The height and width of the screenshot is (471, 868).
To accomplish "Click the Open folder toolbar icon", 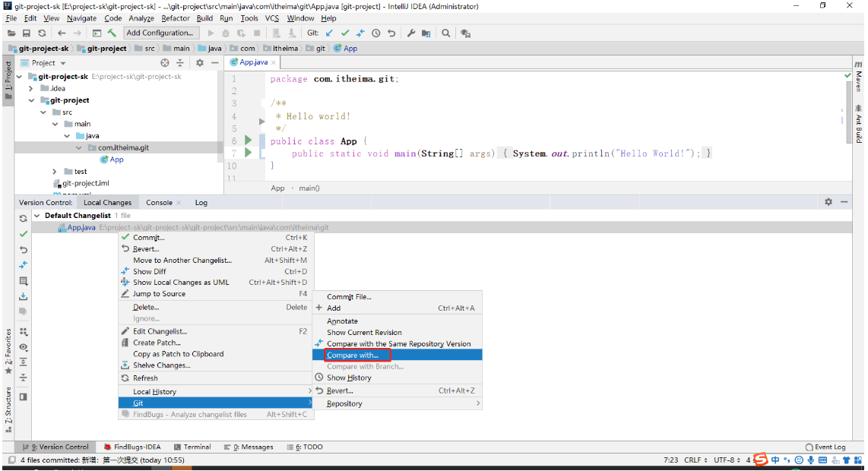I will click(11, 33).
